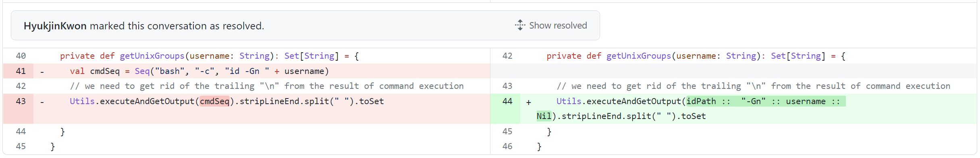The image size is (980, 158).
Task: Click getUnixGroups definition in right pane
Action: click(x=639, y=56)
